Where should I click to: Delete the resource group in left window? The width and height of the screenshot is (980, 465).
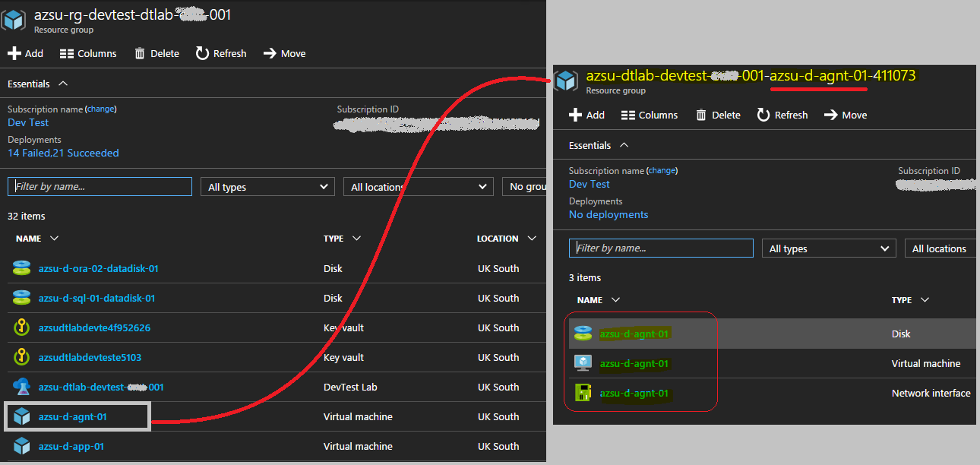pyautogui.click(x=156, y=53)
